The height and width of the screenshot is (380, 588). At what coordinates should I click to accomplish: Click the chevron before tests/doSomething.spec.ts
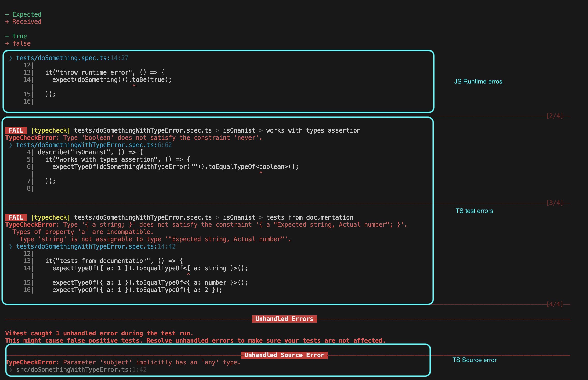(11, 58)
